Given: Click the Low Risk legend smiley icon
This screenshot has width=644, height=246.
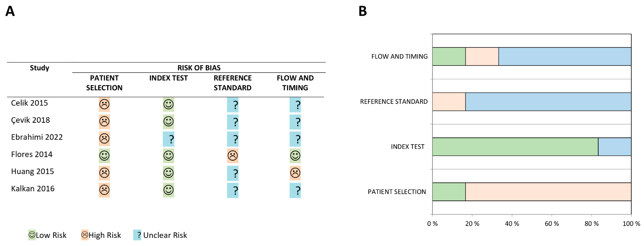Looking at the screenshot, I should point(32,235).
